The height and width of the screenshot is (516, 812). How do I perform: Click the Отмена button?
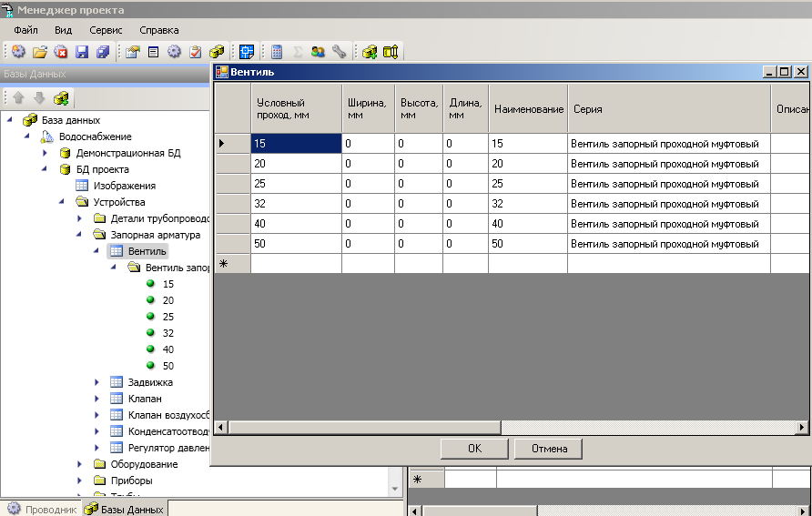(x=549, y=449)
